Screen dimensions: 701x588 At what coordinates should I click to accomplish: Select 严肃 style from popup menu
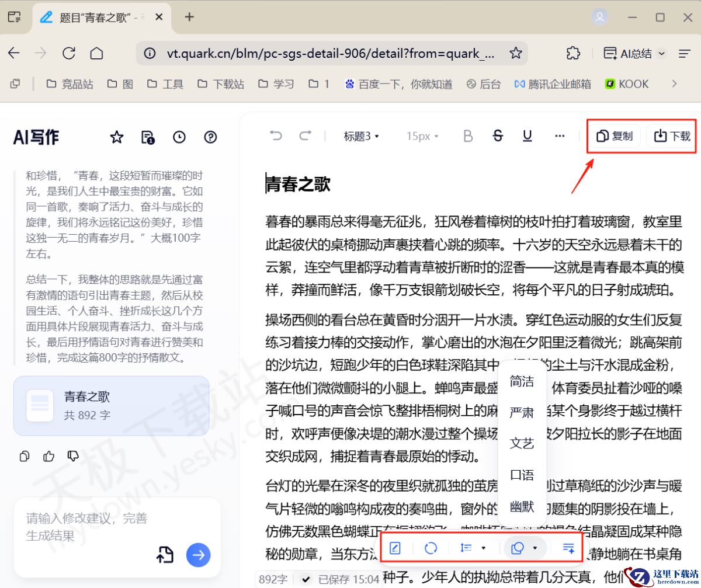coord(522,413)
